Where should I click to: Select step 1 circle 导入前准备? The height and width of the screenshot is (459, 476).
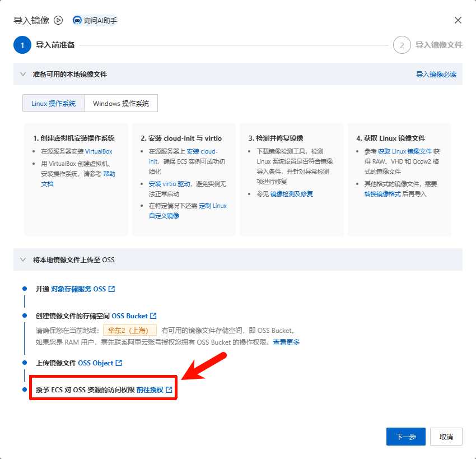click(x=22, y=45)
